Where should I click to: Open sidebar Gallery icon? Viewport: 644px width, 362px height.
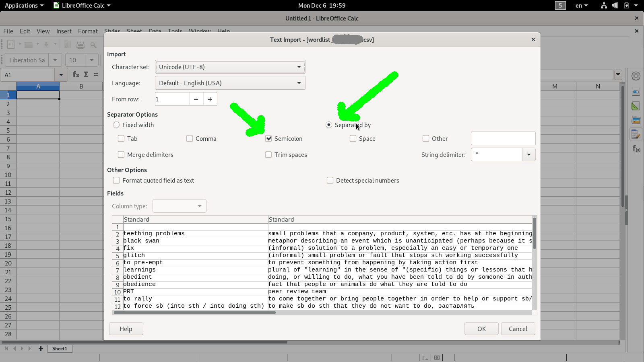pyautogui.click(x=636, y=120)
